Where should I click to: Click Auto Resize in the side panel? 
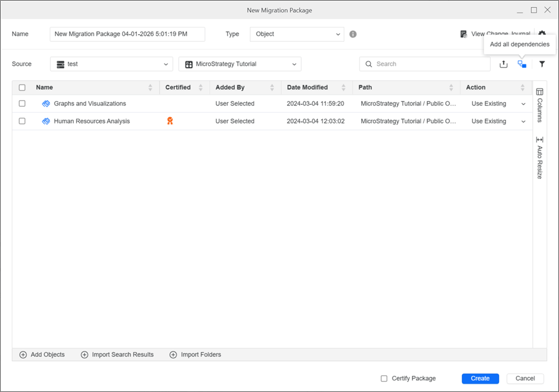click(539, 158)
